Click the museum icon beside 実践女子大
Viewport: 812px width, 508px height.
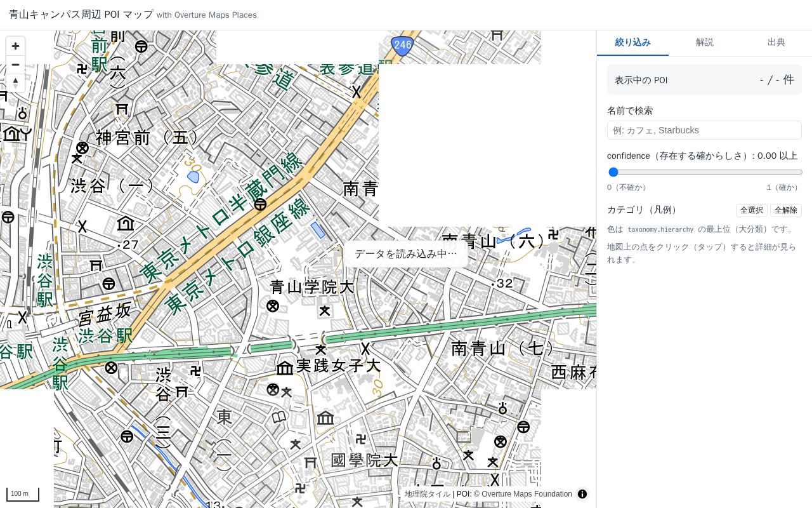point(285,367)
